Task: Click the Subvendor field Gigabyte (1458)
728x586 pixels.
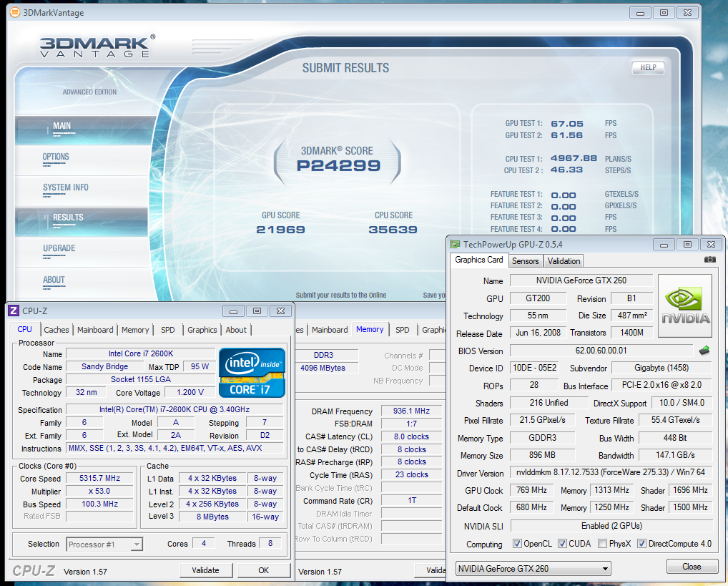Action: (661, 368)
